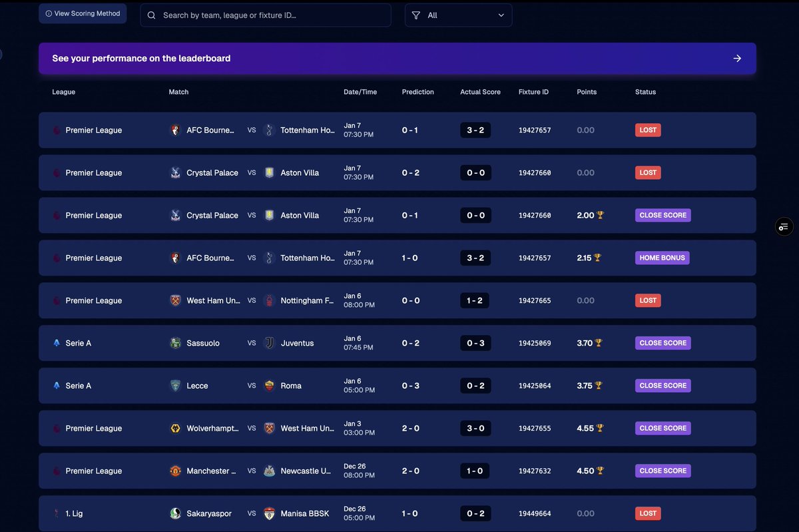Click Tottenham crest in 0 - 1 prediction row
This screenshot has width=799, height=532.
[x=270, y=130]
